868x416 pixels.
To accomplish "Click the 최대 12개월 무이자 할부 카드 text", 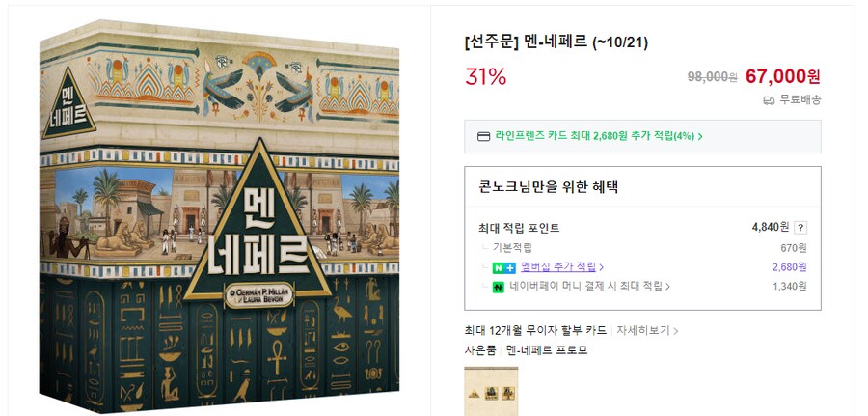I will pos(535,330).
